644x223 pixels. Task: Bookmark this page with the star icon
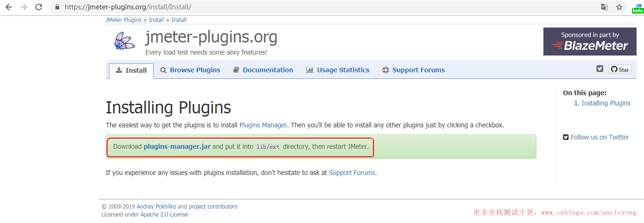click(x=619, y=7)
